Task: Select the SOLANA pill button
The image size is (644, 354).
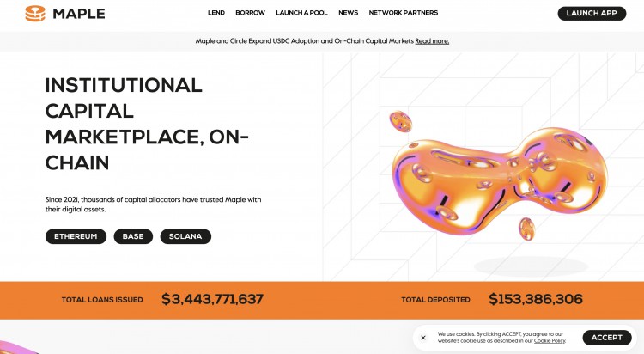Action: [185, 236]
